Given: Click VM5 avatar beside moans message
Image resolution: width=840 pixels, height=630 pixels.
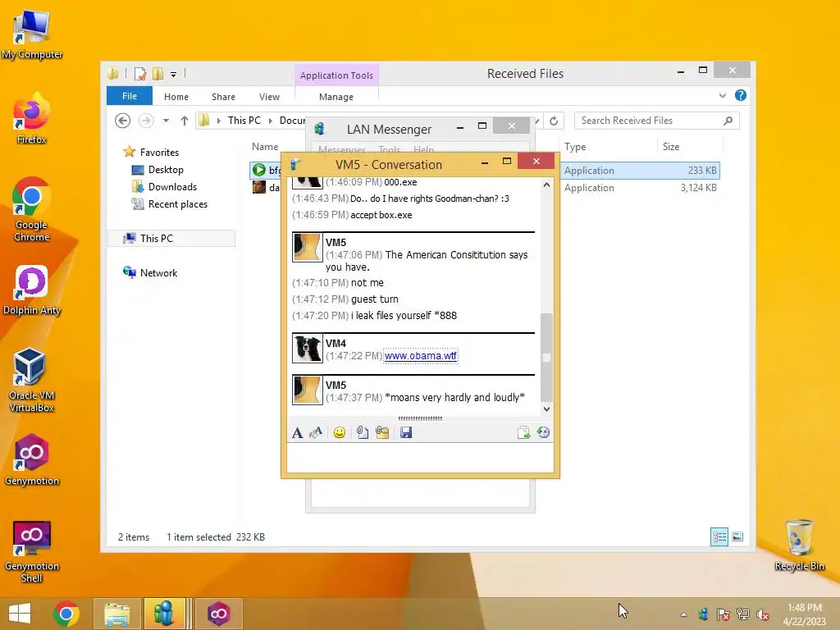Looking at the screenshot, I should pos(308,390).
